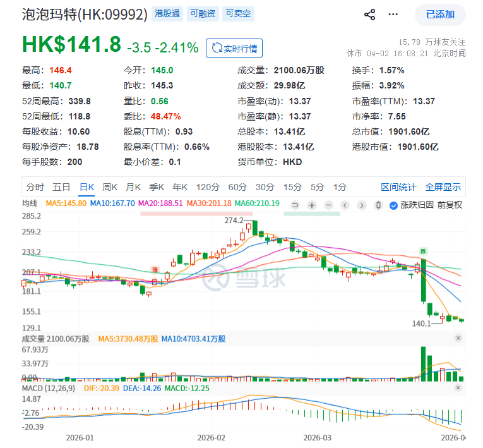Click the MA60:210.19 legend label

click(x=257, y=203)
